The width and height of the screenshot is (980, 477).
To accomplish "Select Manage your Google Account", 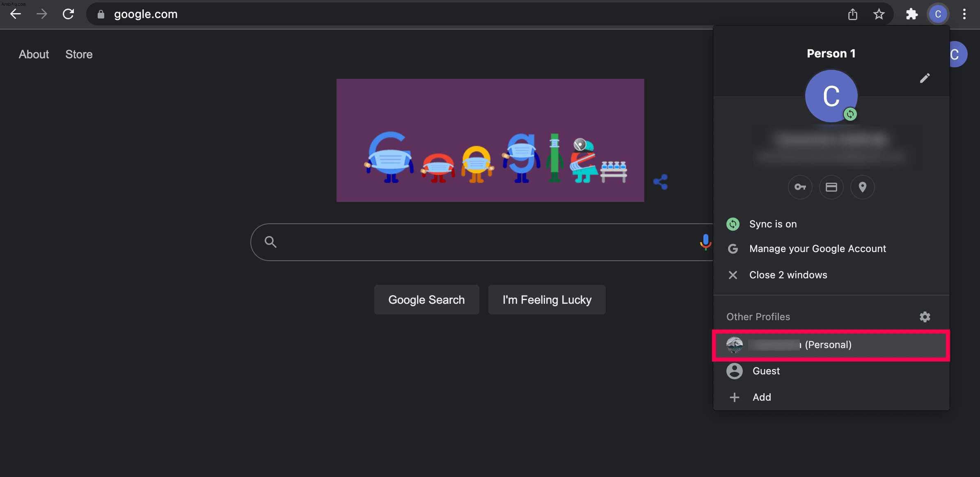I will [831, 249].
